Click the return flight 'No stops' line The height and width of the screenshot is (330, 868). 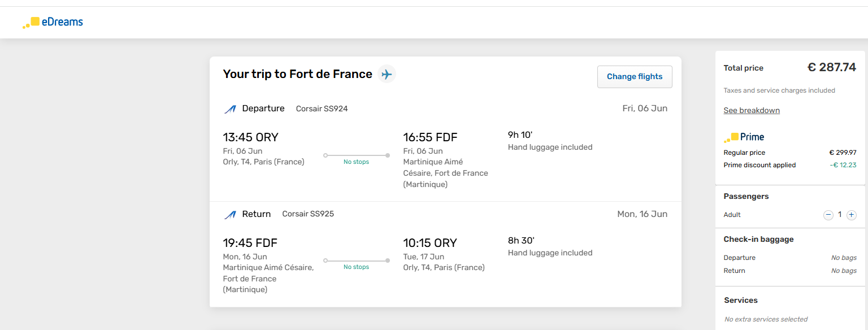[356, 260]
